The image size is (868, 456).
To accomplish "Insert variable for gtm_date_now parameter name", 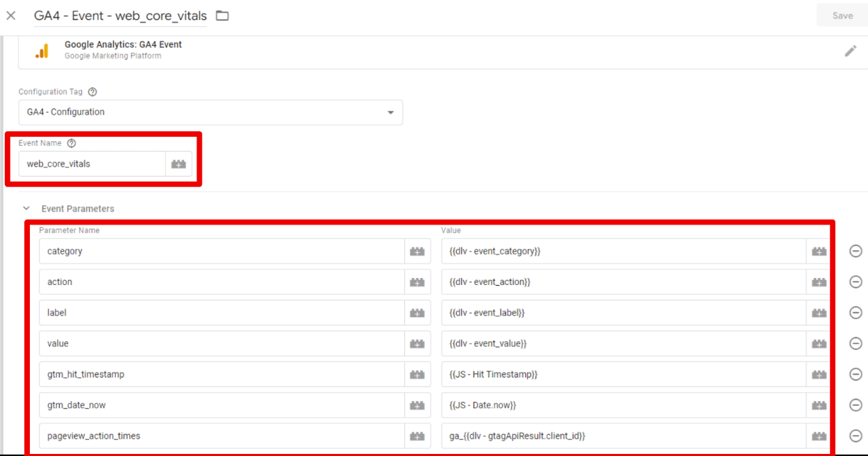I will 417,405.
